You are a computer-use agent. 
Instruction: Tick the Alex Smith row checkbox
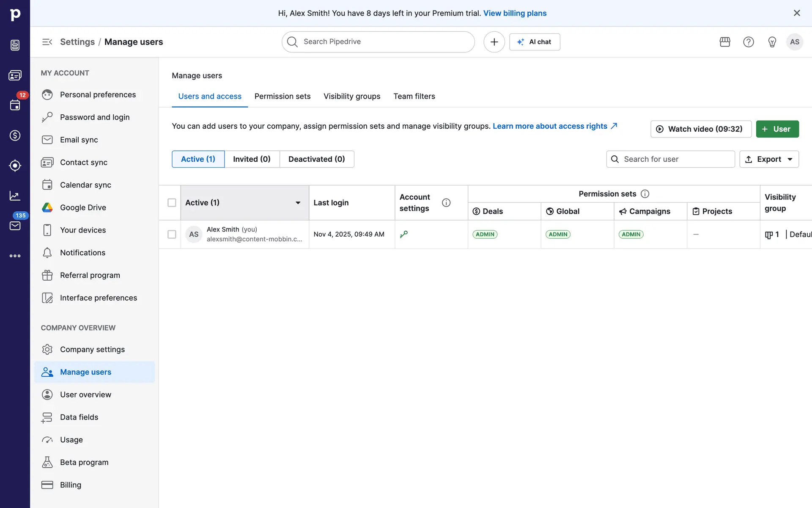pyautogui.click(x=172, y=234)
